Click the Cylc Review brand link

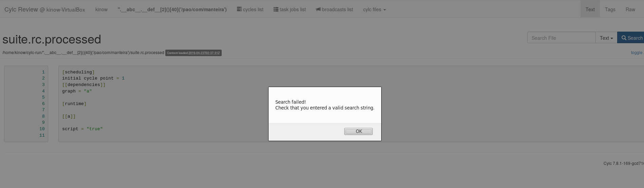pos(44,10)
